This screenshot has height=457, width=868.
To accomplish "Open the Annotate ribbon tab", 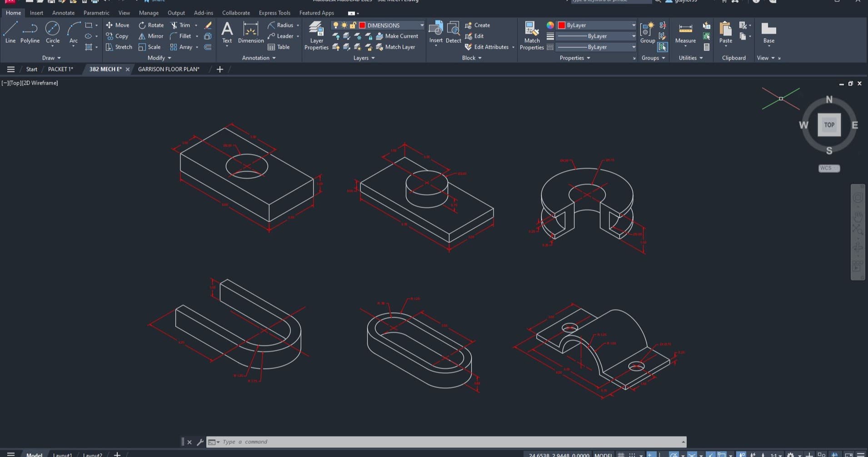I will click(63, 13).
